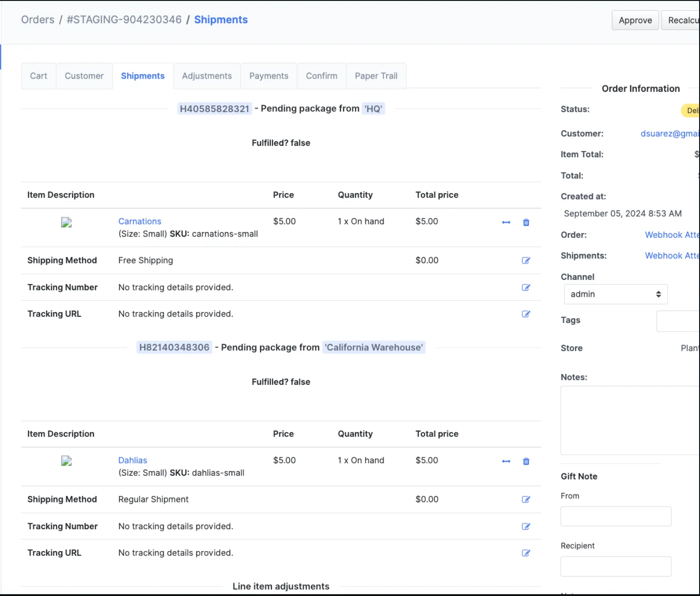Open the Payments tab
700x596 pixels.
[x=269, y=76]
